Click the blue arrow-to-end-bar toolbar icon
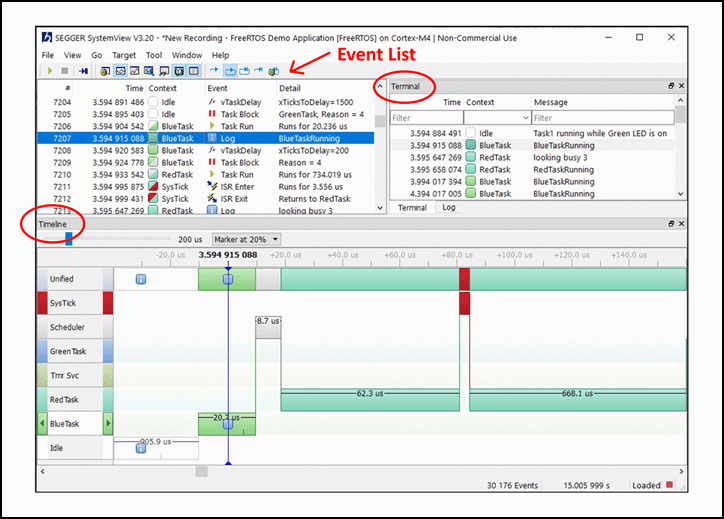724x519 pixels. [x=259, y=70]
